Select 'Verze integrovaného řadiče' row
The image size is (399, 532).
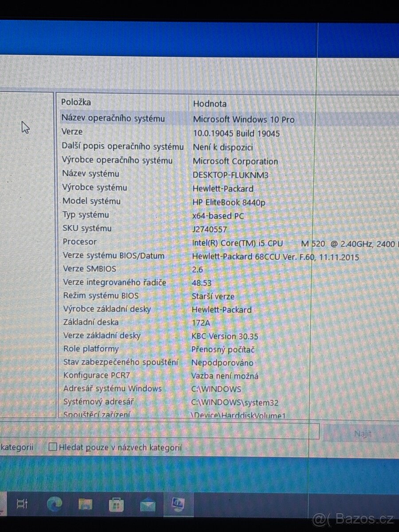click(x=114, y=282)
